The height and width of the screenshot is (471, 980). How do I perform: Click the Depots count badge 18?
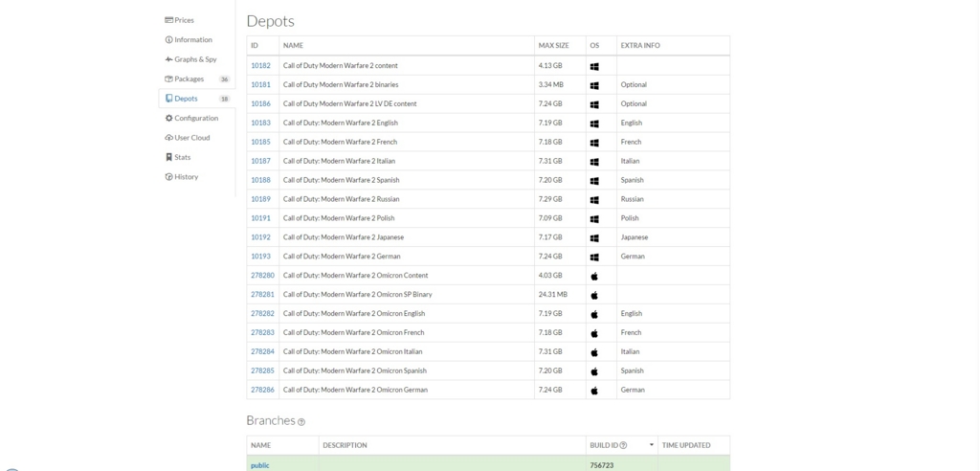[224, 99]
